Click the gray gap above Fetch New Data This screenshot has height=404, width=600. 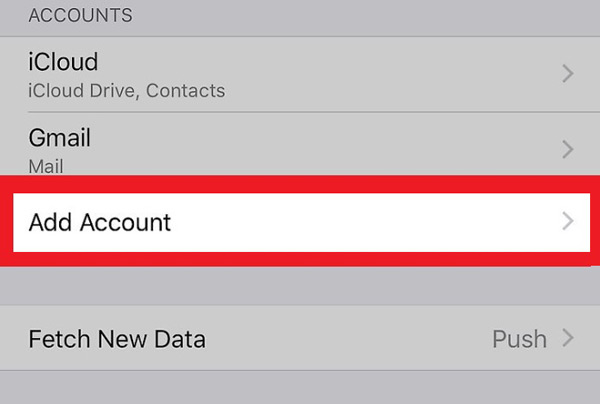(x=300, y=286)
